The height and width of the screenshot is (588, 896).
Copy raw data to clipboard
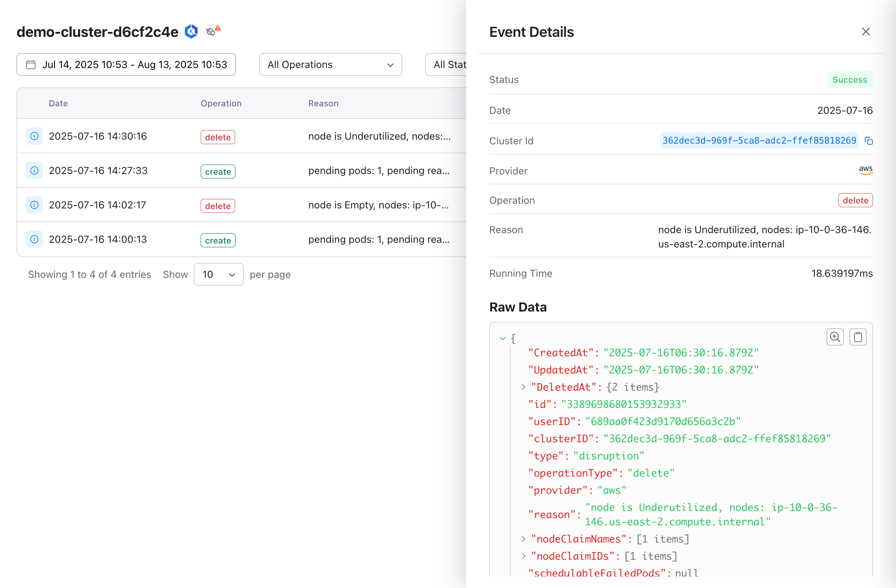point(858,337)
